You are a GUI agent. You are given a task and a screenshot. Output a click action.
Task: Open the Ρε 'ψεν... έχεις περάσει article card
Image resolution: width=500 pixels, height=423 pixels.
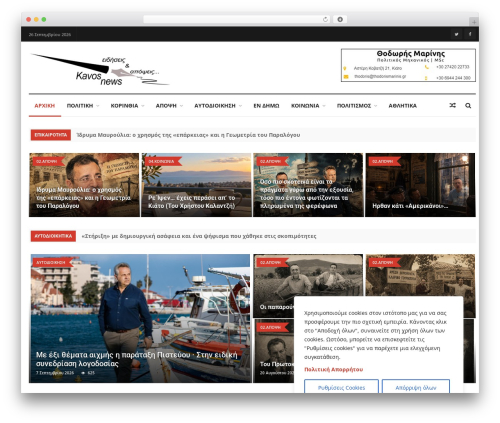pos(196,185)
